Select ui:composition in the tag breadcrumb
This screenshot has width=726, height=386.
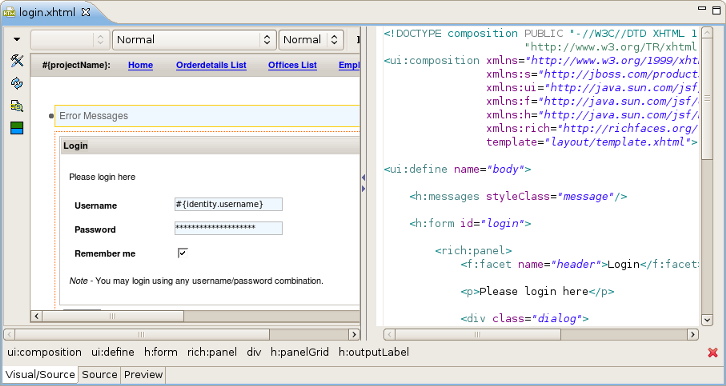tap(44, 352)
